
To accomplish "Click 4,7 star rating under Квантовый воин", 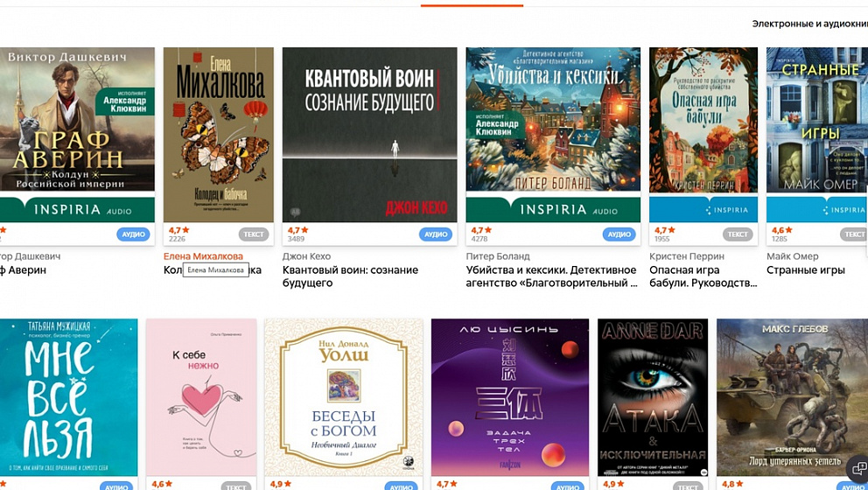I will coord(297,230).
